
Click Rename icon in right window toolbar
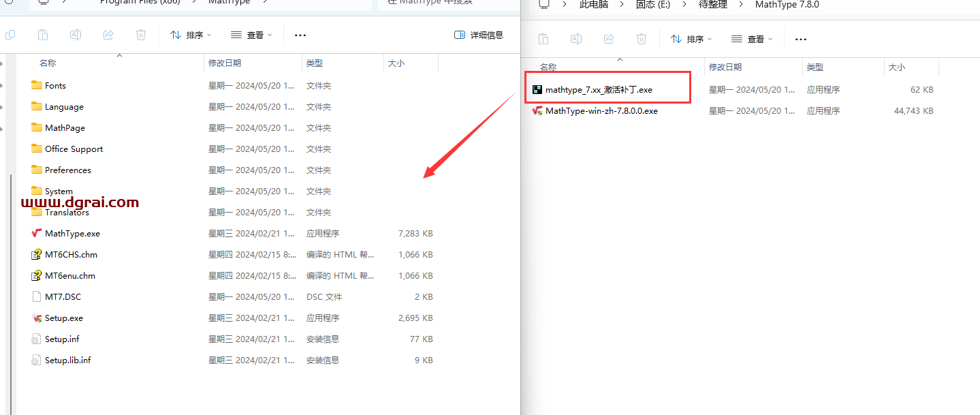(x=576, y=39)
